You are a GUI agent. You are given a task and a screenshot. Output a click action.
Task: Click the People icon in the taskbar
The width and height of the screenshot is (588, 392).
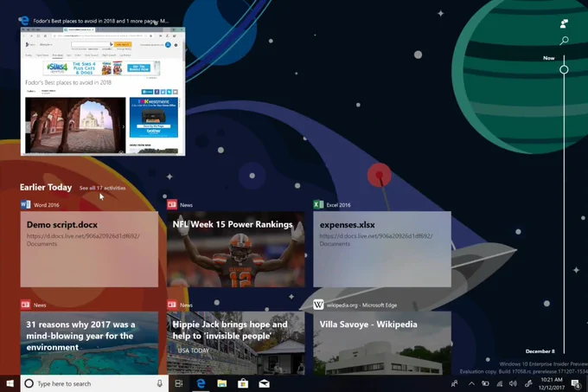point(454,383)
